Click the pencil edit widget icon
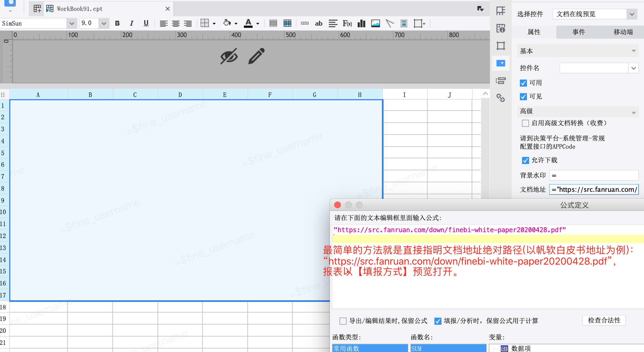This screenshot has height=352, width=644. tap(256, 56)
